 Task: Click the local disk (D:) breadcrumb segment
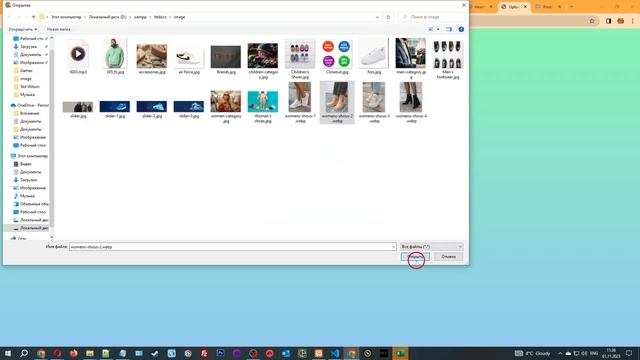click(108, 17)
